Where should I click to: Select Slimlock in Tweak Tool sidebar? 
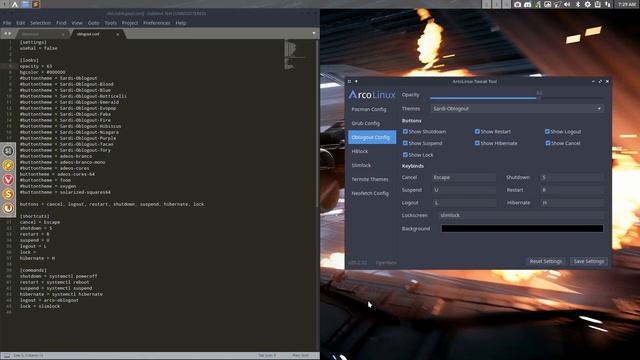coord(372,165)
